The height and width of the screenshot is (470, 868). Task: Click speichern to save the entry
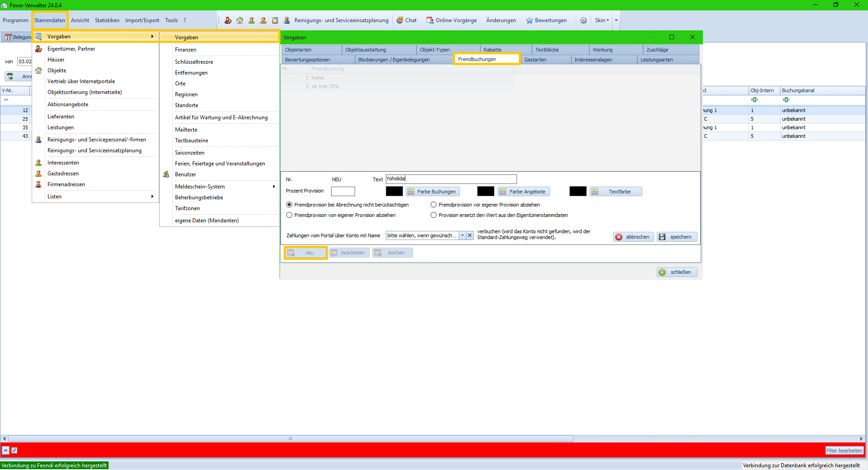pyautogui.click(x=677, y=237)
